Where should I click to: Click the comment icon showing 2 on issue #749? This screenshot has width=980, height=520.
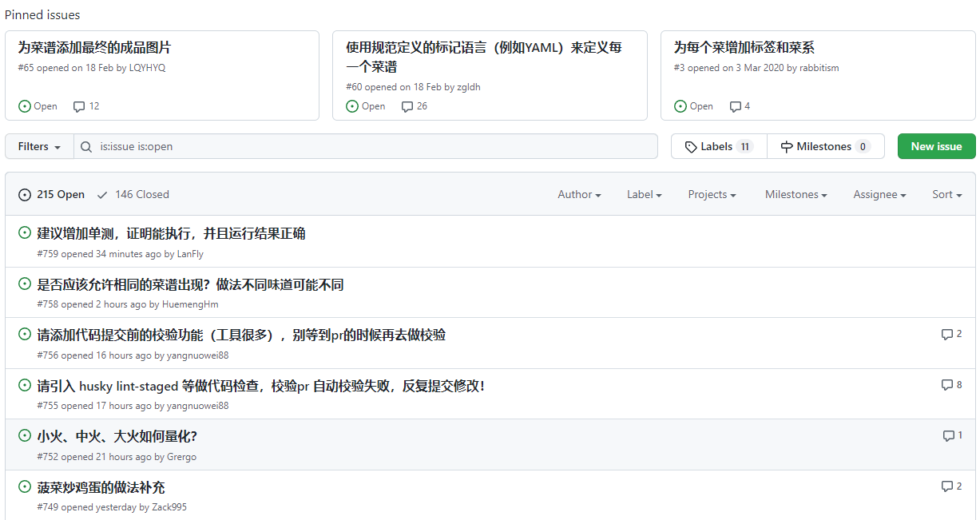(x=946, y=486)
